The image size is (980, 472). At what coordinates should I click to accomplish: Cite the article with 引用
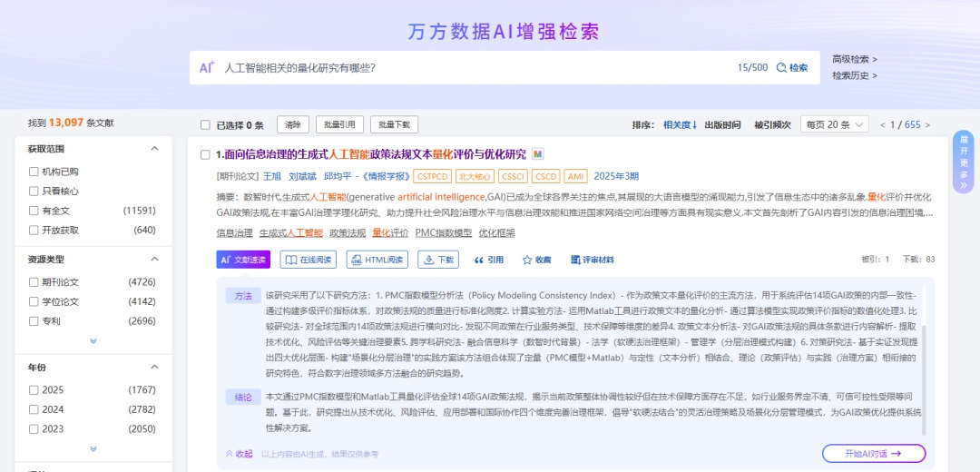click(489, 260)
